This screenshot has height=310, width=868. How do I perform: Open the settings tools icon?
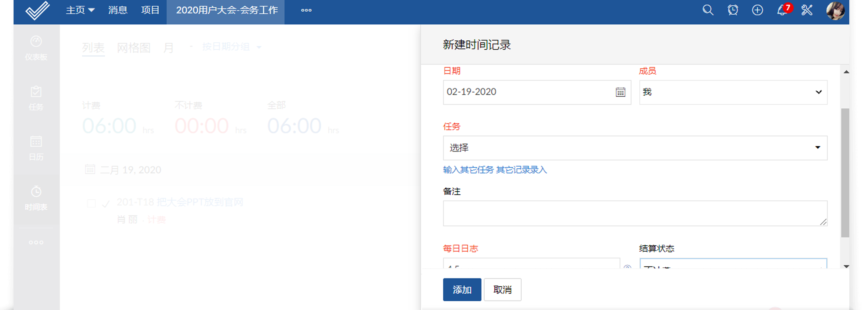(x=807, y=10)
